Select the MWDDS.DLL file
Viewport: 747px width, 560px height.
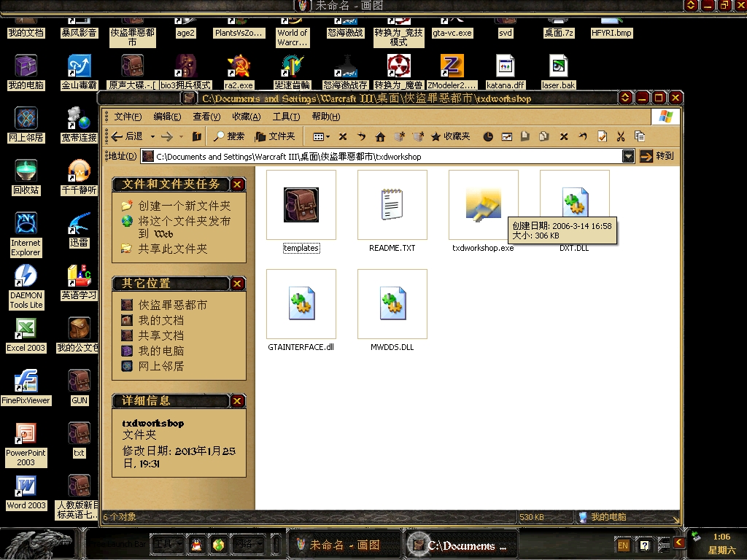[x=392, y=304]
